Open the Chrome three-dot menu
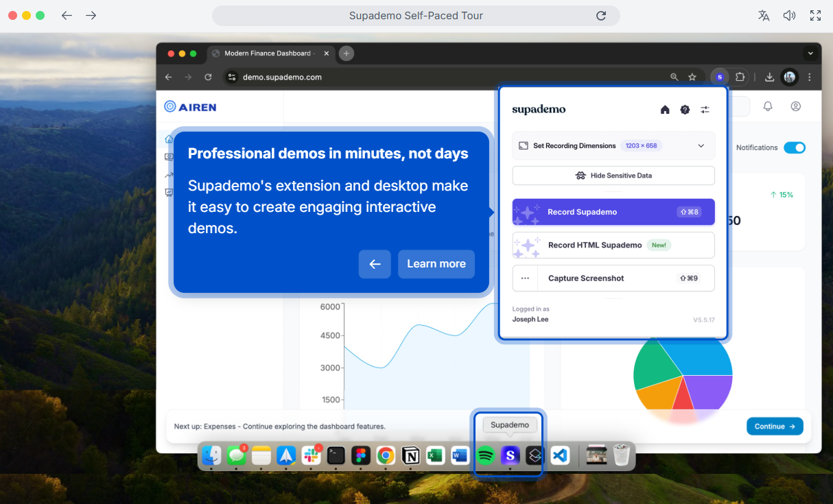 point(810,77)
